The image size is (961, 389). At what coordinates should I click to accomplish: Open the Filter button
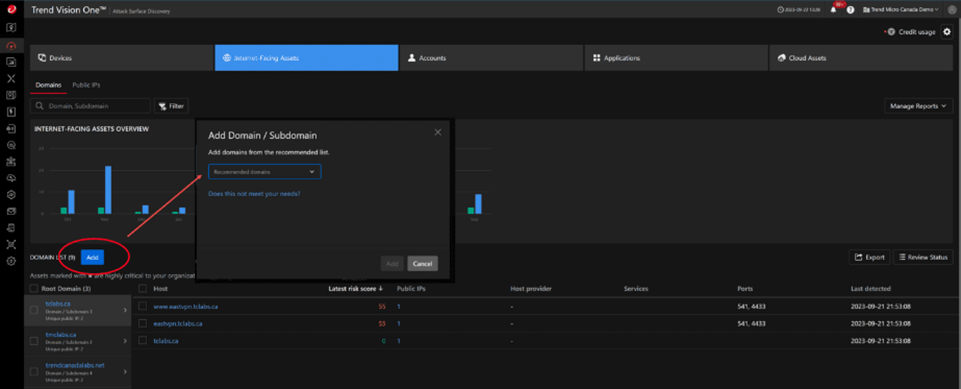pyautogui.click(x=171, y=106)
